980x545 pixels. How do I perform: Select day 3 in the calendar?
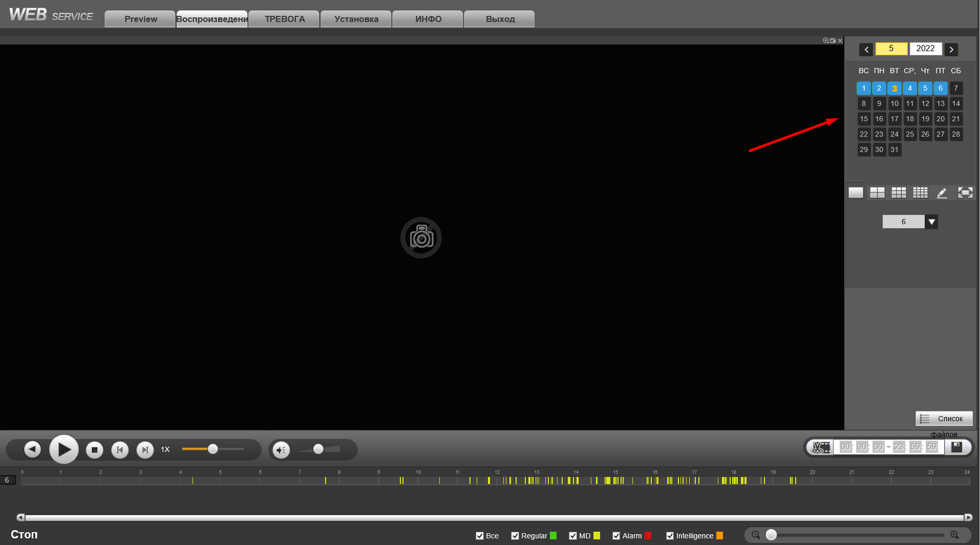(894, 88)
